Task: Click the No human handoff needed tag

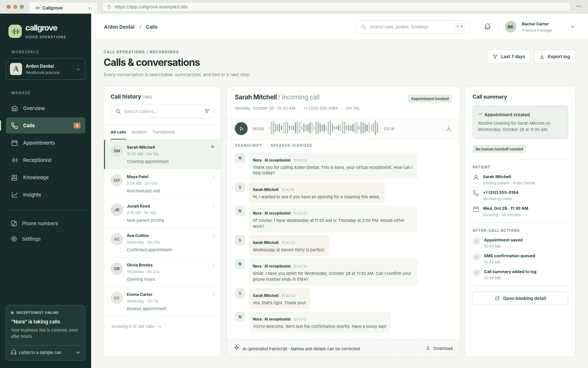Action: [499, 149]
